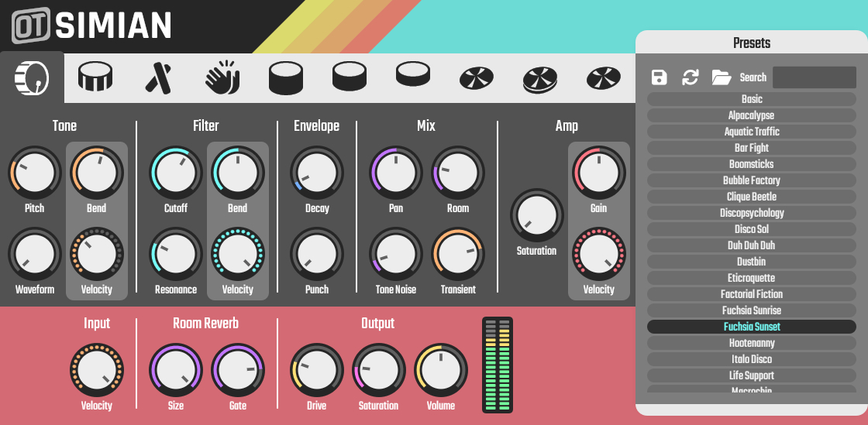Load the Boomsticks preset
The image size is (868, 425).
[x=752, y=164]
